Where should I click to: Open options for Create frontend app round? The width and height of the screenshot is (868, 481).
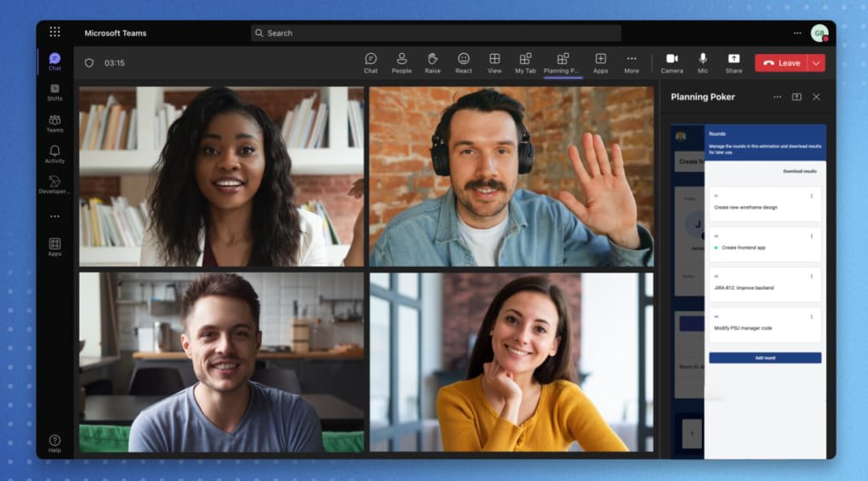[812, 236]
